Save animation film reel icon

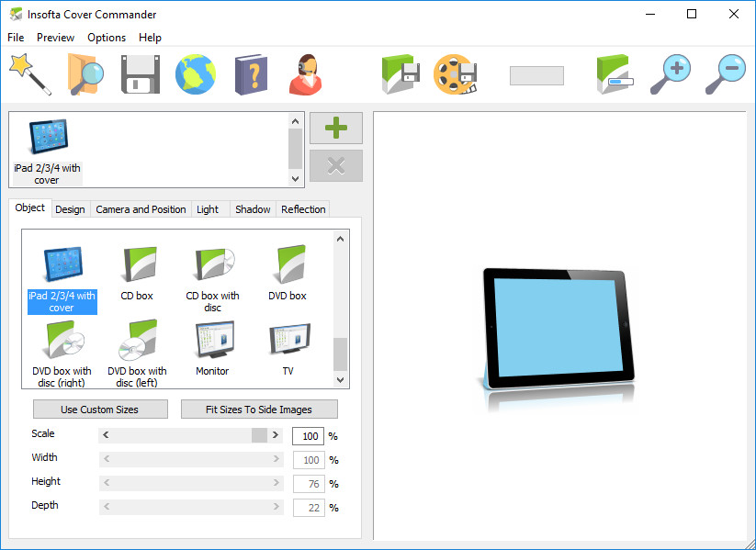point(456,74)
